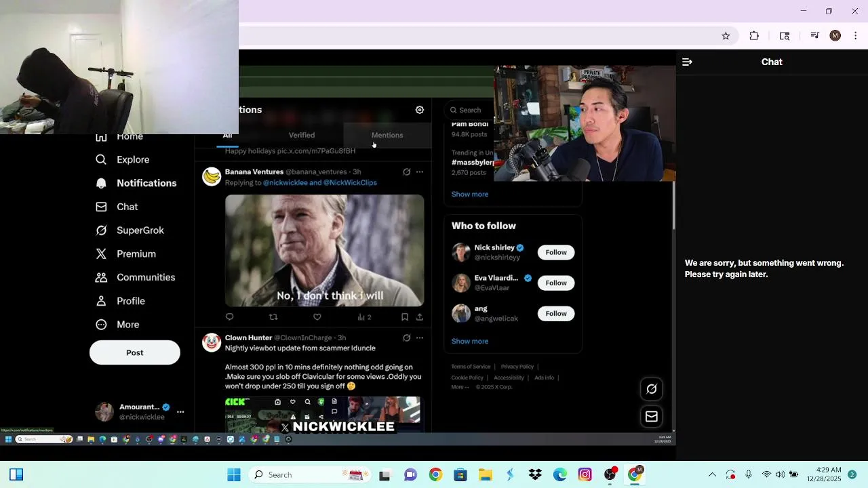Open the browser Extensions puzzle icon

coord(754,36)
